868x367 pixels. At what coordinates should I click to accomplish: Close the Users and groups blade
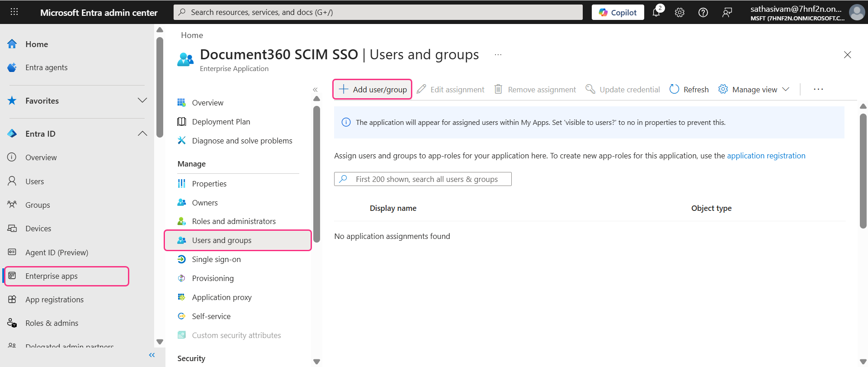pyautogui.click(x=848, y=55)
